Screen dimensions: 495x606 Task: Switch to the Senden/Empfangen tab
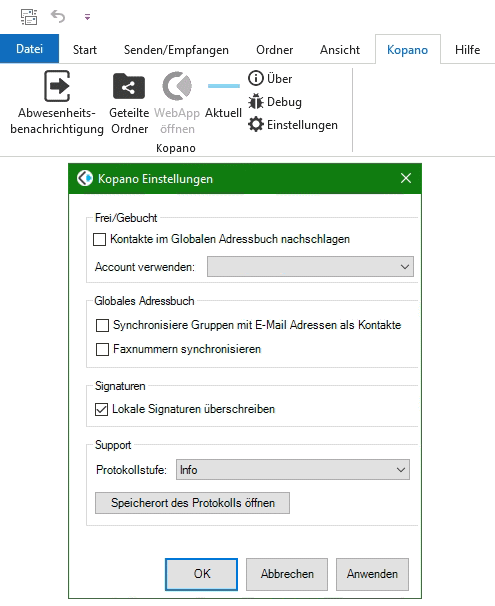[176, 50]
